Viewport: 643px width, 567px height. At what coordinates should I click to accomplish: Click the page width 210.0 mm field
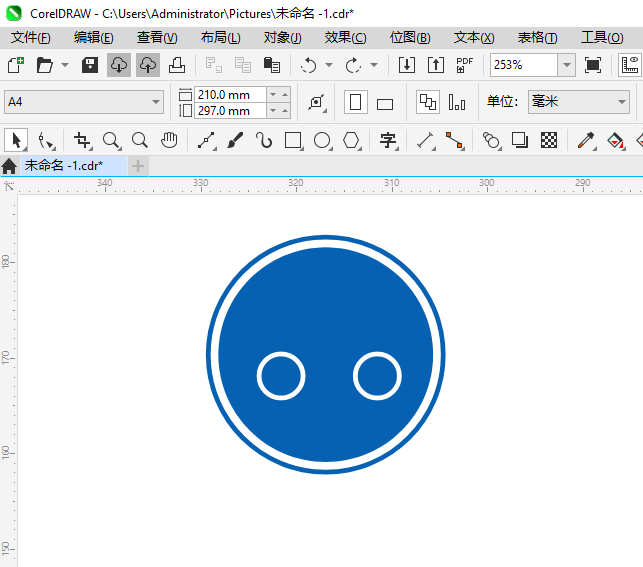[230, 95]
